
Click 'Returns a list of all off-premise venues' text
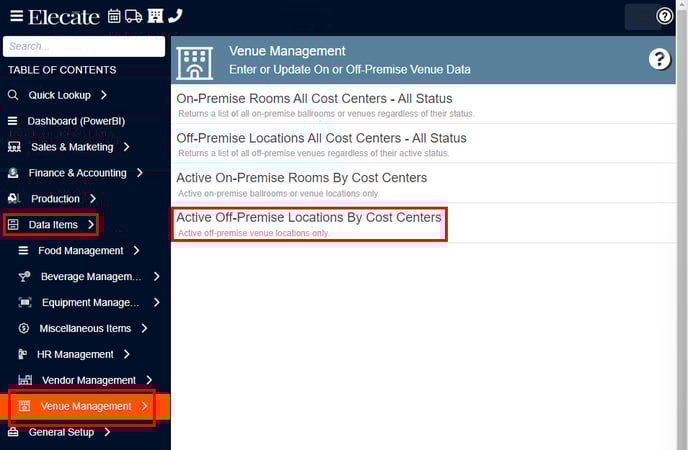(x=314, y=153)
